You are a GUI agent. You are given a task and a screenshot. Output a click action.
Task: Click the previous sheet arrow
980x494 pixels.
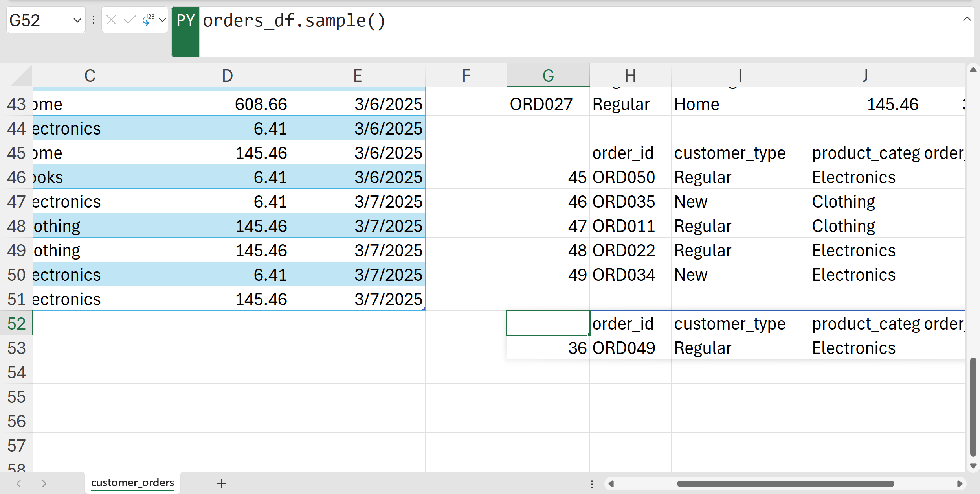tap(19, 483)
